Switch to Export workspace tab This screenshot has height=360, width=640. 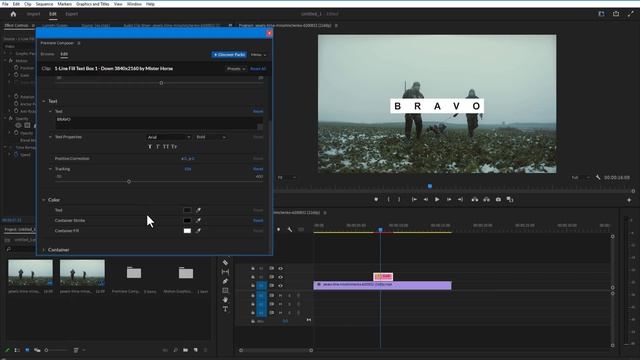pyautogui.click(x=71, y=14)
